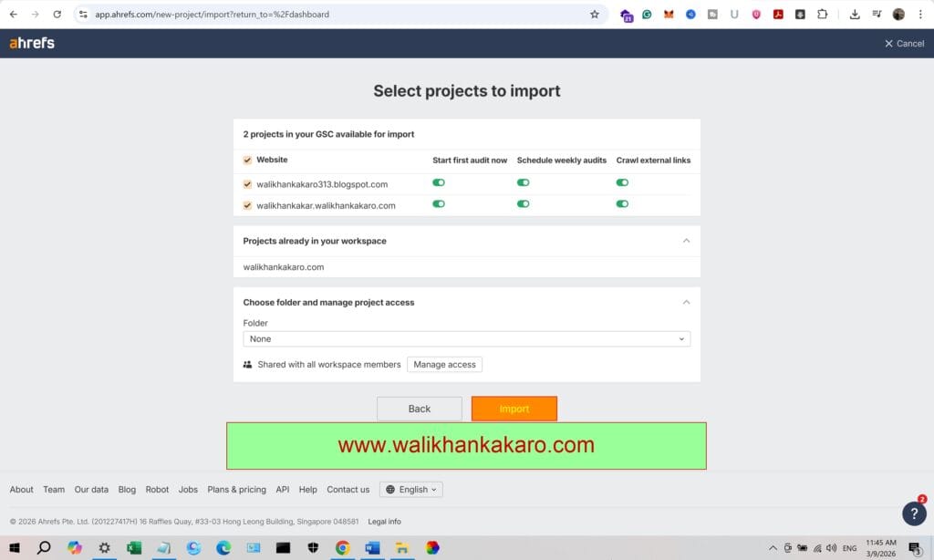This screenshot has height=560, width=934.
Task: Open the Adobe Acrobat extension icon
Action: pos(778,15)
